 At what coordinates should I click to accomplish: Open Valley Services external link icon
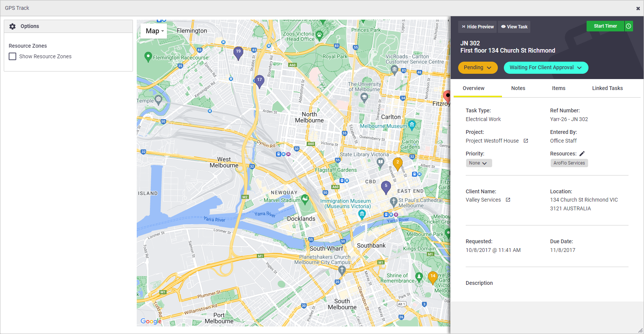(508, 200)
